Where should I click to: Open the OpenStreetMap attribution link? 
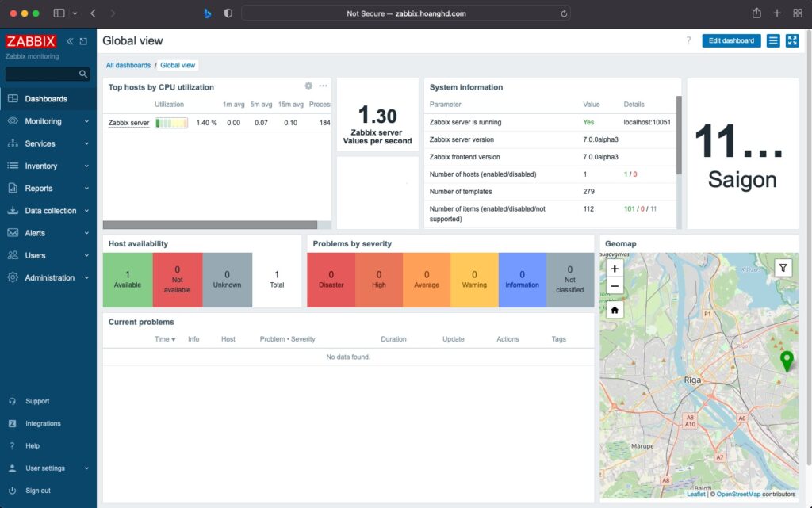(738, 494)
